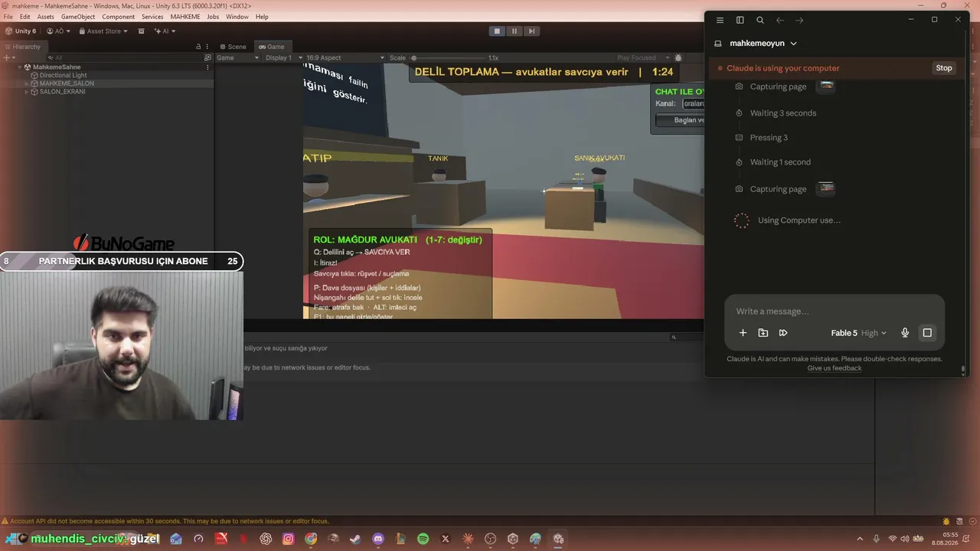This screenshot has width=980, height=551.
Task: Click the Bağlan button in the game
Action: click(680, 120)
